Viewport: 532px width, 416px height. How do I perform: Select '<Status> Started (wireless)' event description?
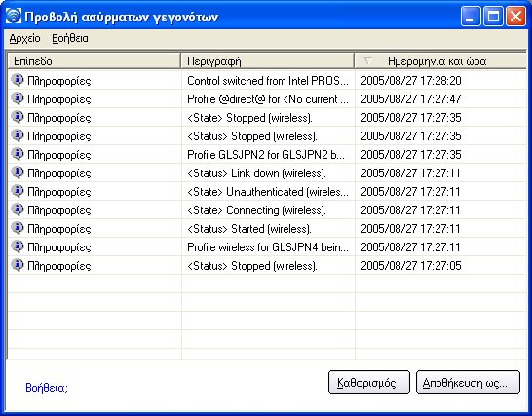[x=249, y=229]
